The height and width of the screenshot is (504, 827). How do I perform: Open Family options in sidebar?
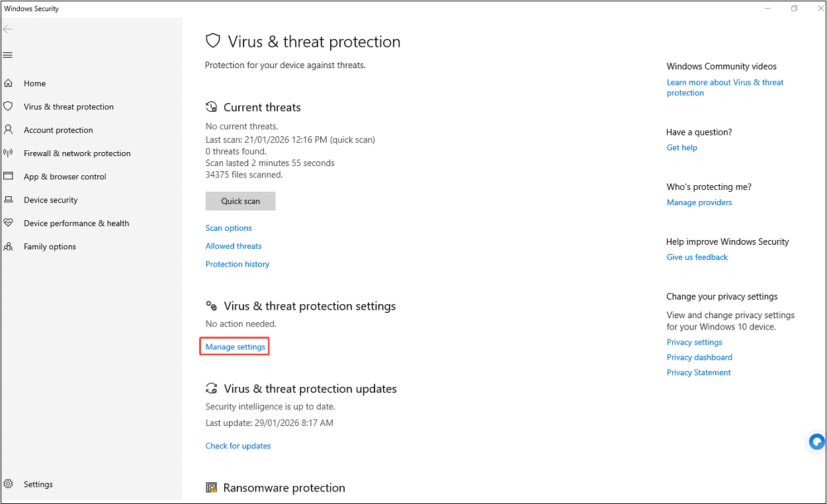coord(49,246)
